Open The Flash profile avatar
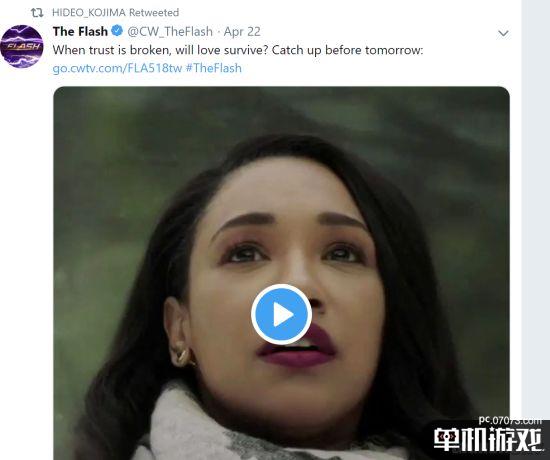This screenshot has width=550, height=460. click(x=22, y=46)
